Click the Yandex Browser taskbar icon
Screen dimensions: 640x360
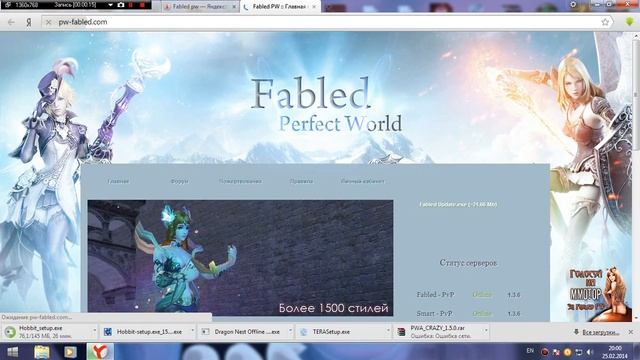(100, 352)
